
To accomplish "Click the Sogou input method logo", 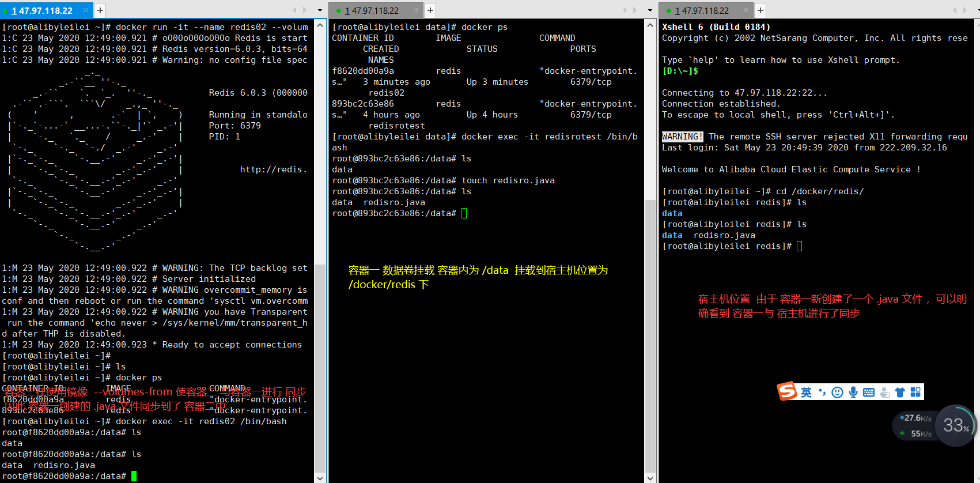I will [x=787, y=391].
